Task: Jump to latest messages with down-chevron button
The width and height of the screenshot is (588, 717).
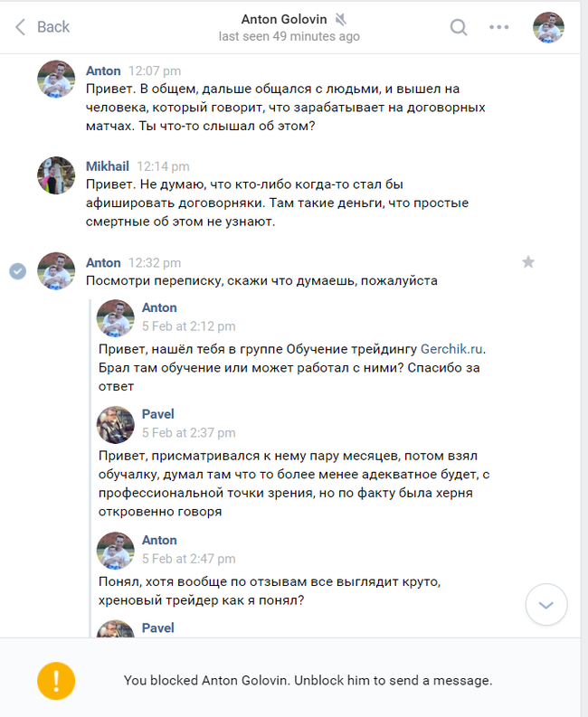Action: click(546, 605)
